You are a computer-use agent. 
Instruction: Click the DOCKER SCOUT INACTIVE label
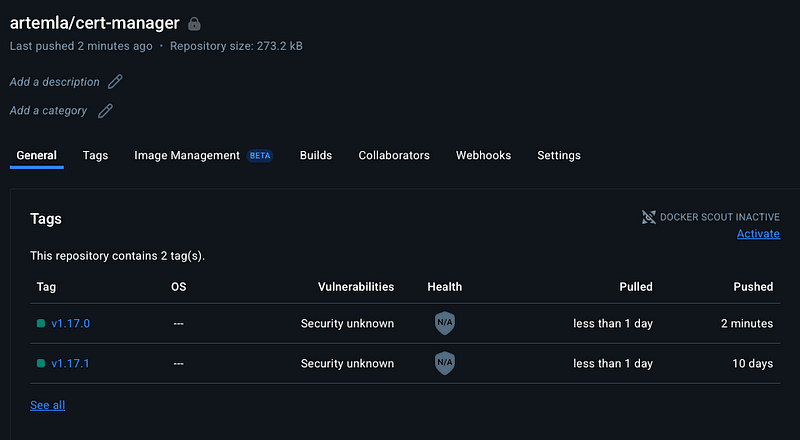coord(720,217)
